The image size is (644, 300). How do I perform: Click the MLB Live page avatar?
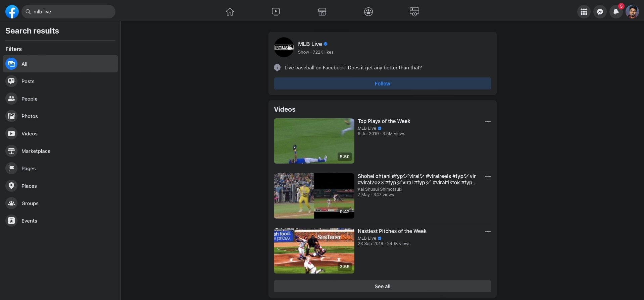click(x=284, y=47)
